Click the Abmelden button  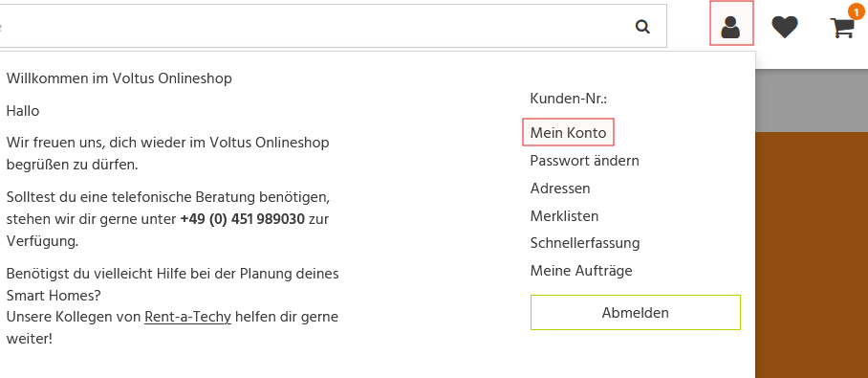click(636, 313)
